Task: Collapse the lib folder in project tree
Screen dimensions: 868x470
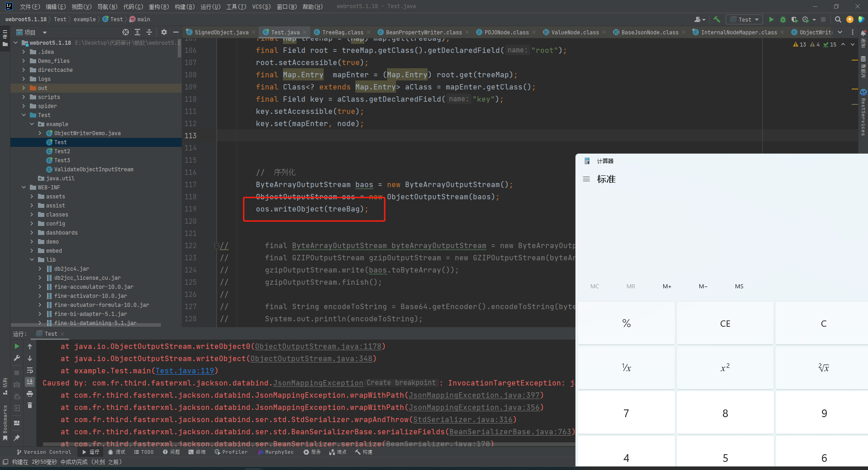Action: point(32,260)
